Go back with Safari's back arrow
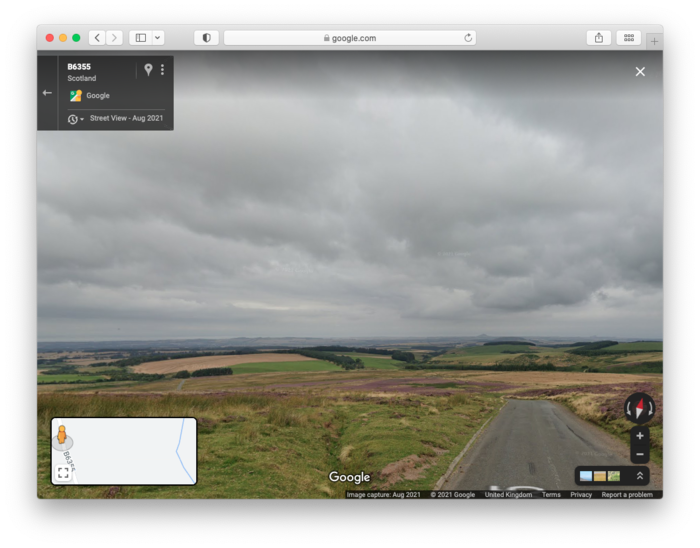This screenshot has height=548, width=700. 97,38
